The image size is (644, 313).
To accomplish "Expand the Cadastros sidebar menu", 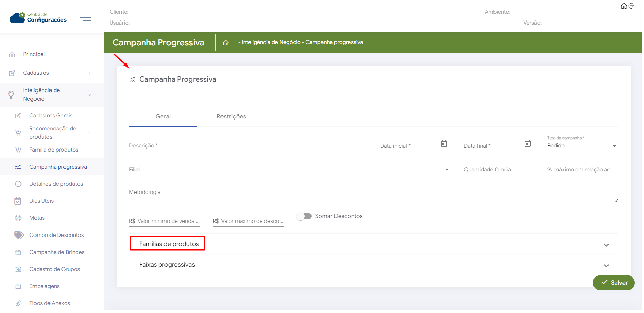I will 51,73.
